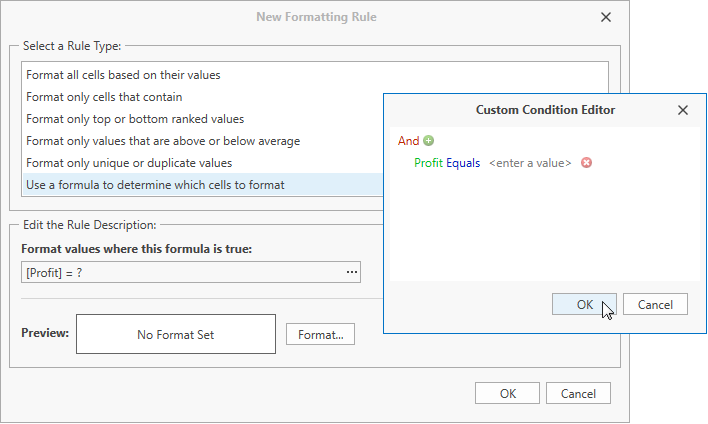The image size is (708, 424).
Task: Select Use a formula to determine cells
Action: (x=203, y=185)
